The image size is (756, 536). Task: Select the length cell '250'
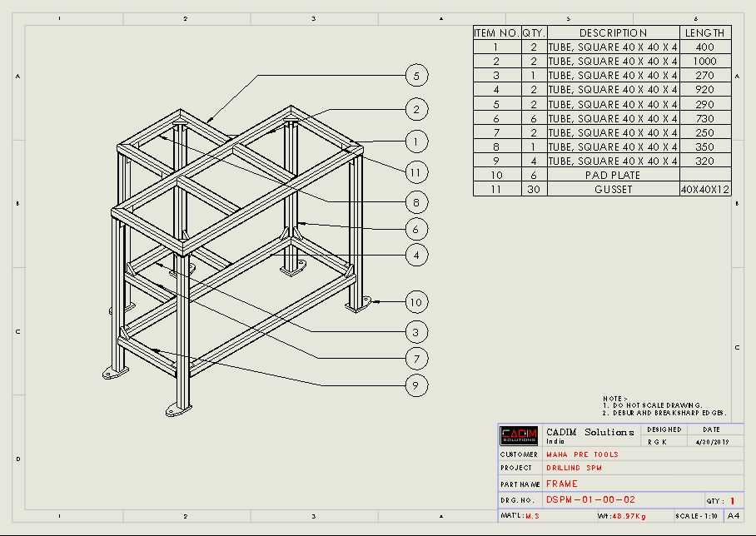tap(705, 132)
